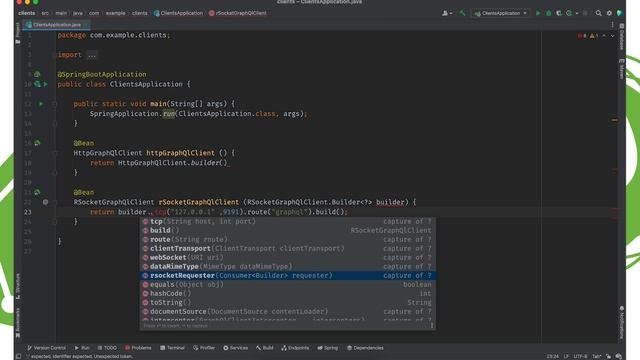Open the Endpoints tool window tab
Viewport: 640px width, 360px height.
[295, 348]
